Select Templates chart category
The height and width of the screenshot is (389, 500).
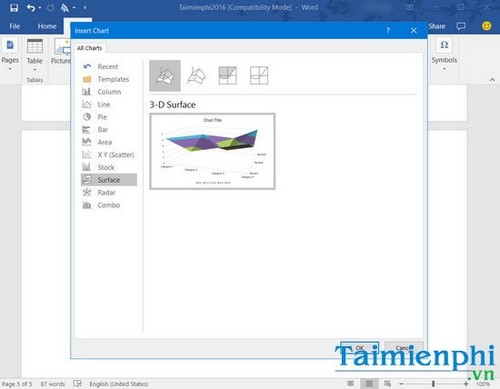point(109,79)
